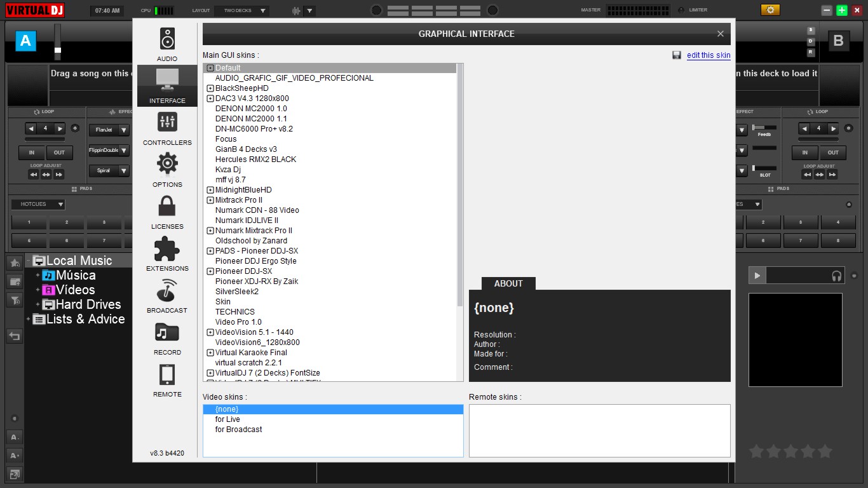The image size is (868, 488).
Task: Open the RECORD music folder icon
Action: click(x=167, y=332)
